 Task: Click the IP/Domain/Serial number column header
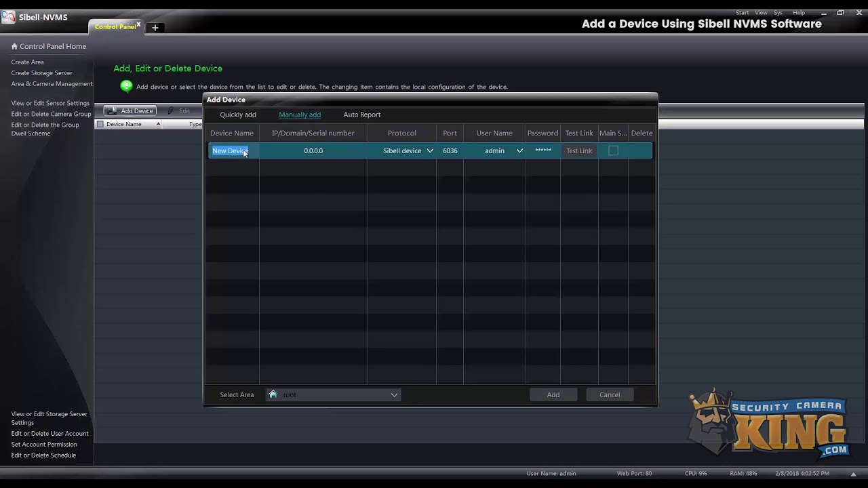pos(313,133)
